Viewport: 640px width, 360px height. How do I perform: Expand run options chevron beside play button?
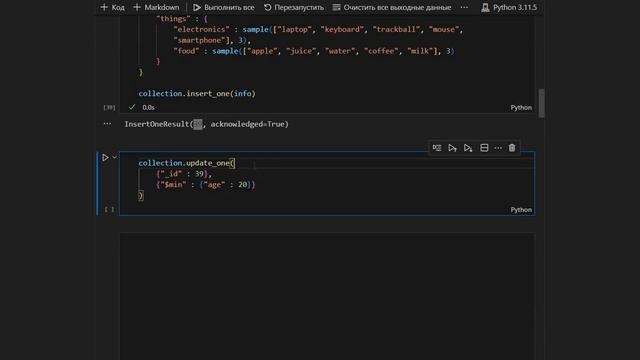115,157
